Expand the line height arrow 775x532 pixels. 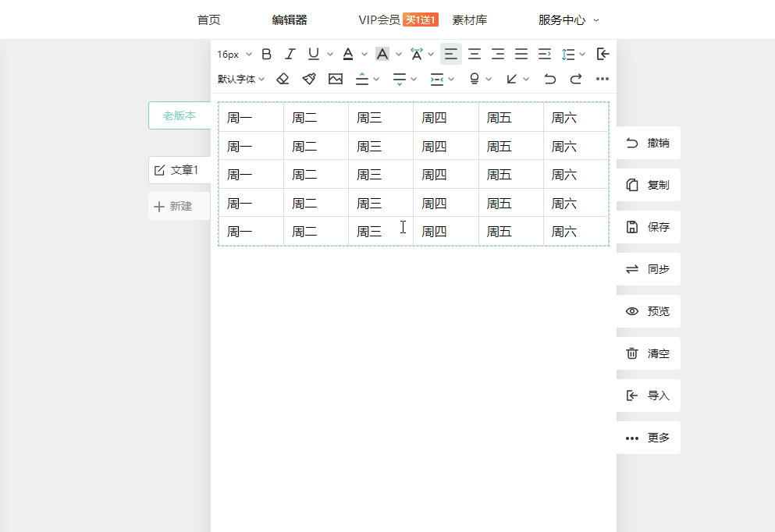click(x=582, y=55)
